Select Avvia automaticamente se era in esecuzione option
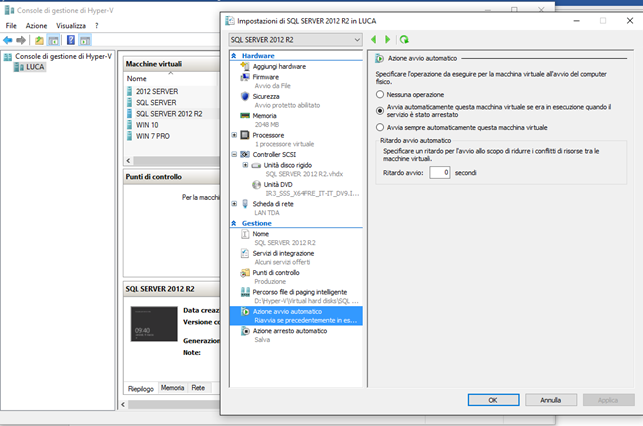This screenshot has width=643, height=426. pos(380,111)
